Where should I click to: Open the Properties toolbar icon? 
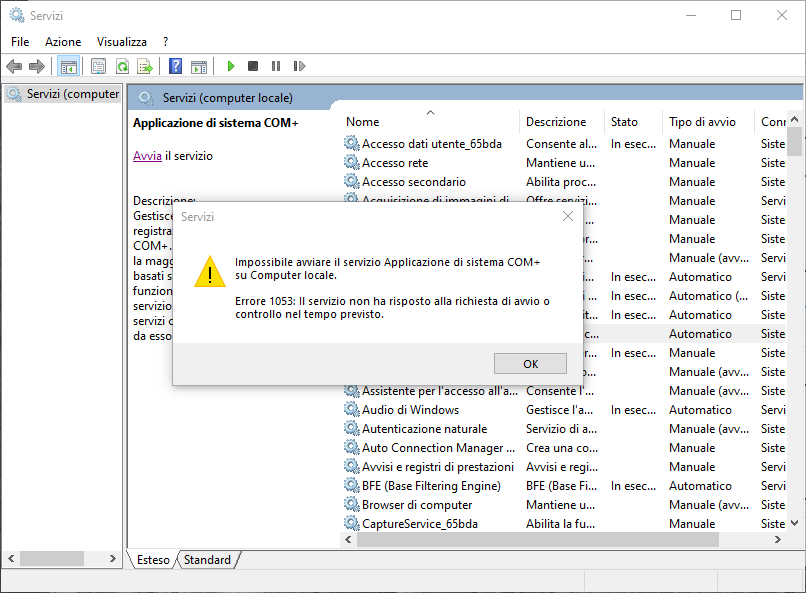point(98,66)
